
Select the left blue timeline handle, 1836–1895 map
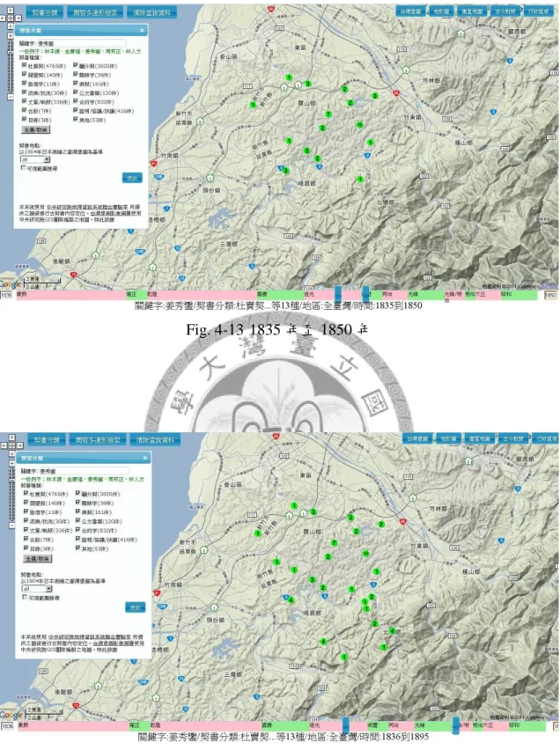pyautogui.click(x=345, y=724)
